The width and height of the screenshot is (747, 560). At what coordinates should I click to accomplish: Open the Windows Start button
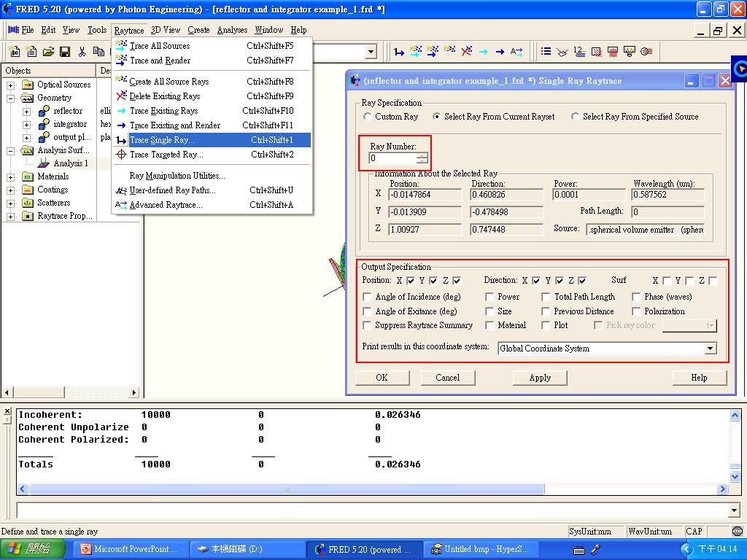coord(32,550)
